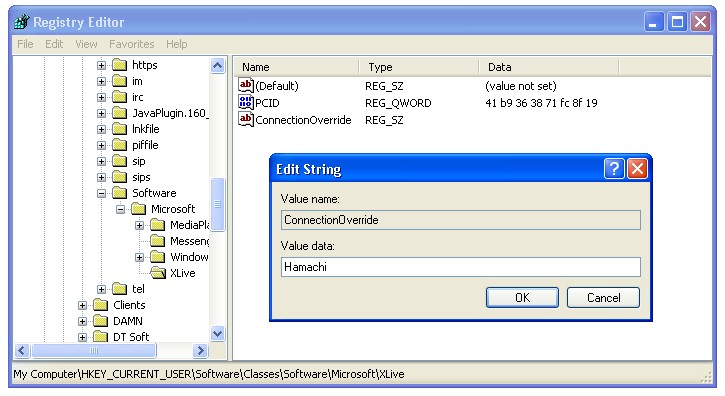Click the open XLive folder icon
The height and width of the screenshot is (396, 725).
pos(158,273)
